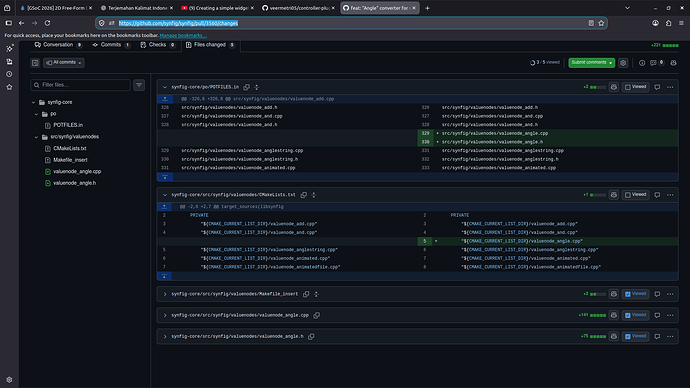Viewport: 690px width, 388px height.
Task: Open the All commits dropdown
Action: [64, 62]
